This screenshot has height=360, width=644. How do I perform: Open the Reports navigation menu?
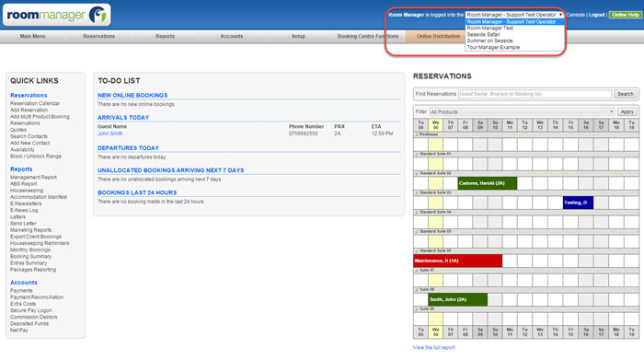(165, 36)
